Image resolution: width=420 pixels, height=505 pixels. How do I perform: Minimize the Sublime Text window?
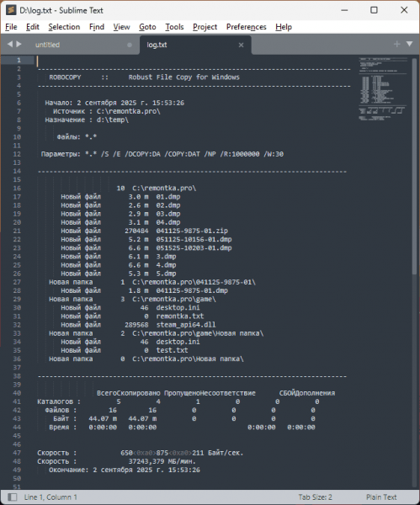pos(344,10)
